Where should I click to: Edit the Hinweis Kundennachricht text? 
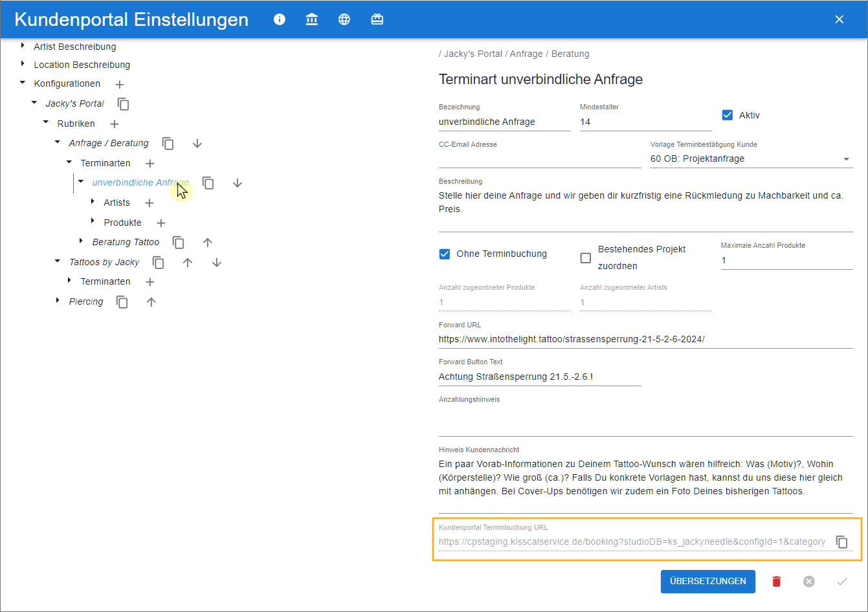pyautogui.click(x=646, y=484)
